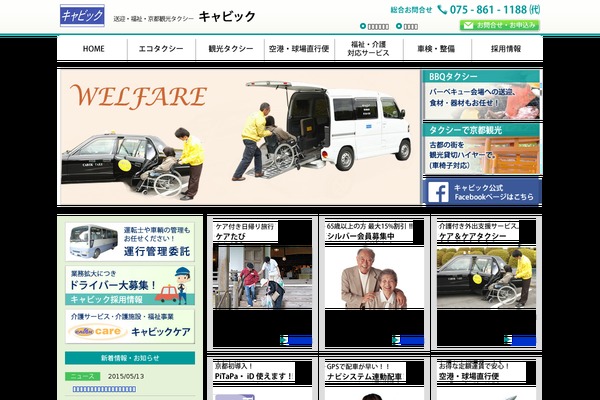This screenshot has width=600, height=400.
Task: Click the キャビック logo in header
Action: tap(82, 16)
